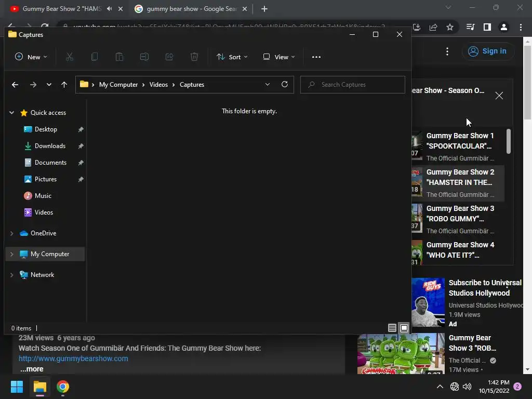Expand the OneDrive tree node
The width and height of the screenshot is (532, 399).
pyautogui.click(x=11, y=233)
